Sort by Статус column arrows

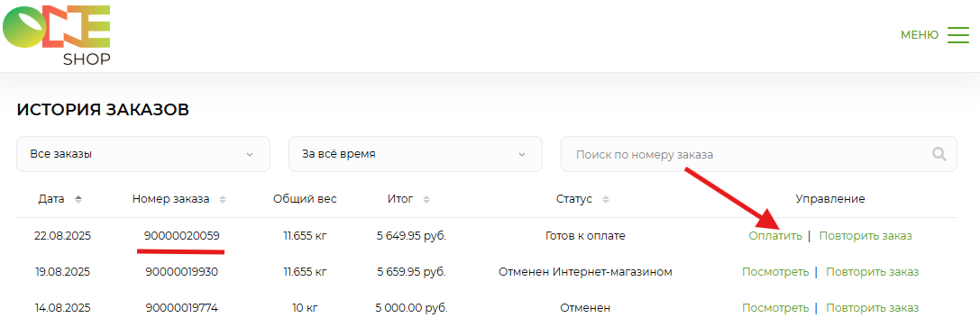pyautogui.click(x=606, y=200)
